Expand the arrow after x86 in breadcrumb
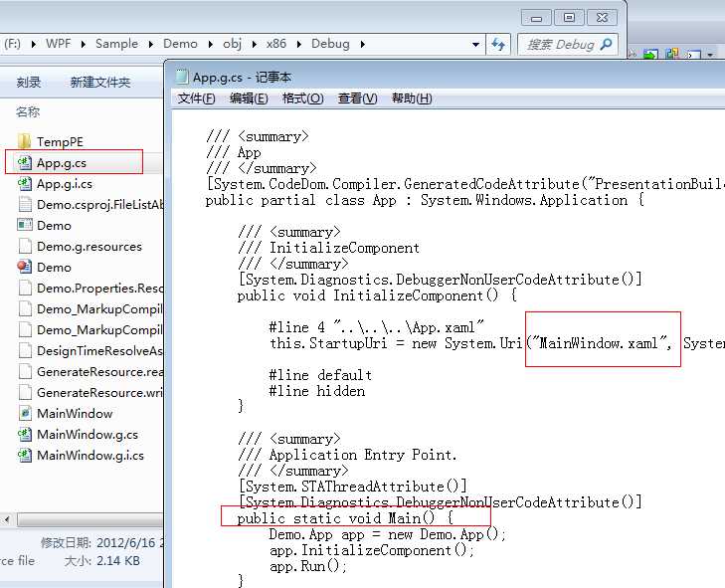Viewport: 725px width, 588px height. click(x=299, y=45)
